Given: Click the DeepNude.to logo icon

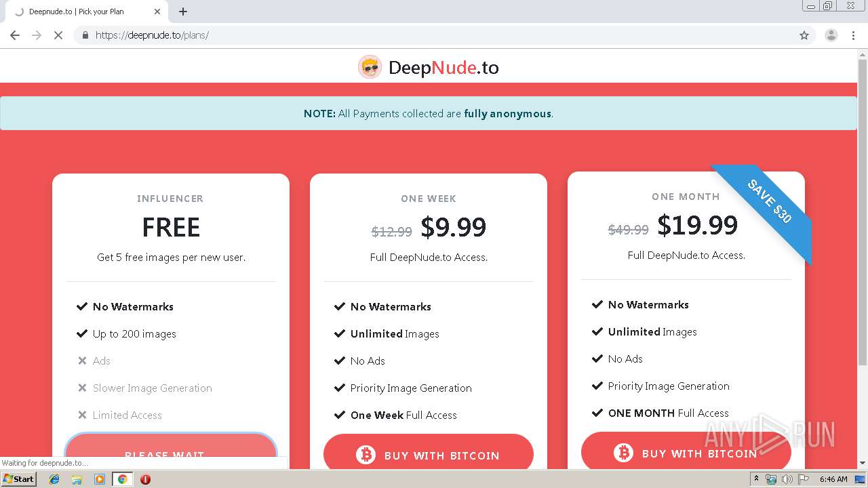Looking at the screenshot, I should click(x=370, y=67).
